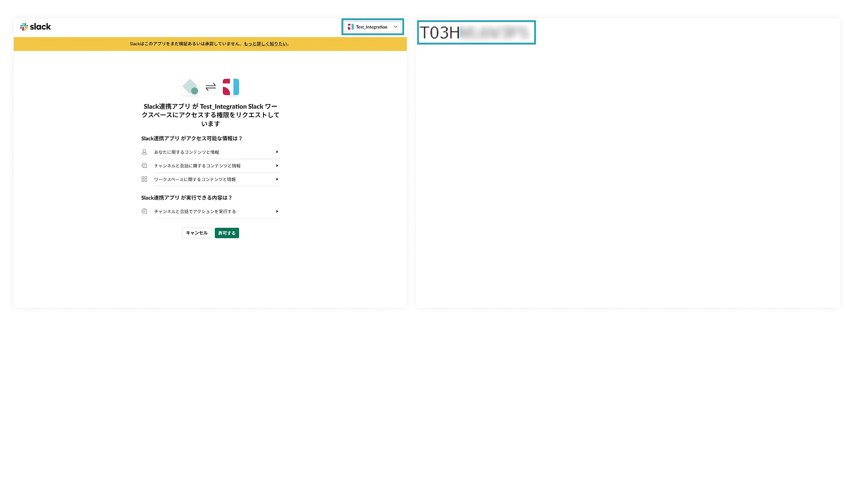Image resolution: width=854 pixels, height=504 pixels.
Task: Click the Slack連携アプリ app icon
Action: click(x=190, y=87)
